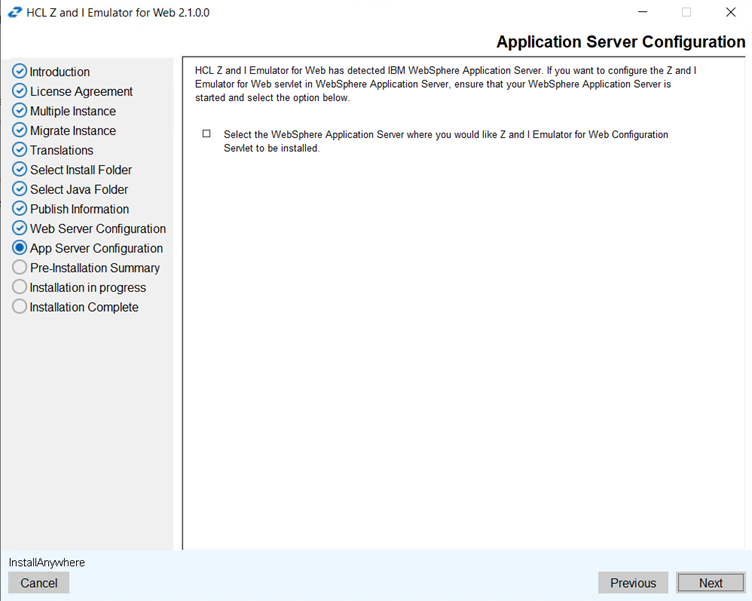The width and height of the screenshot is (752, 601).
Task: Click the Installation Complete step circle
Action: (19, 307)
